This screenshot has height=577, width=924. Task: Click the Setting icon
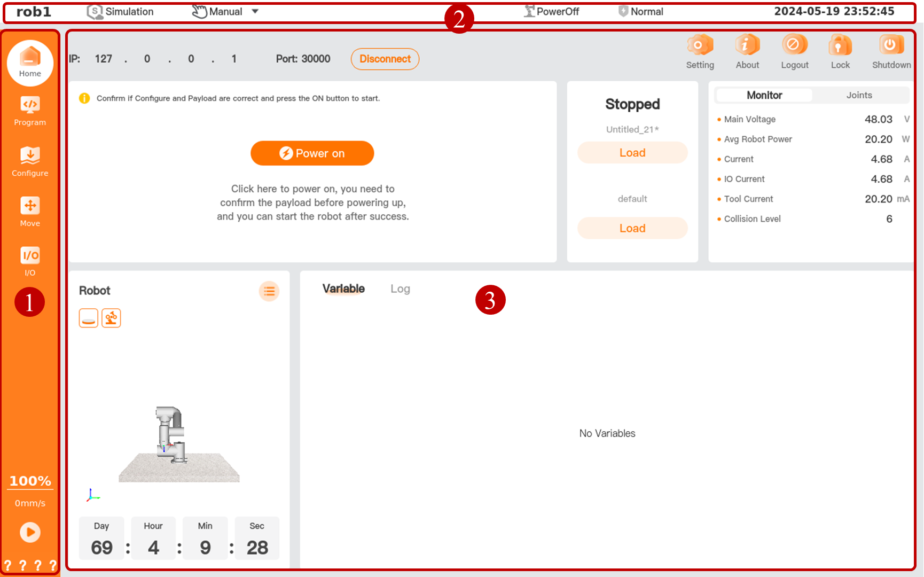click(700, 52)
